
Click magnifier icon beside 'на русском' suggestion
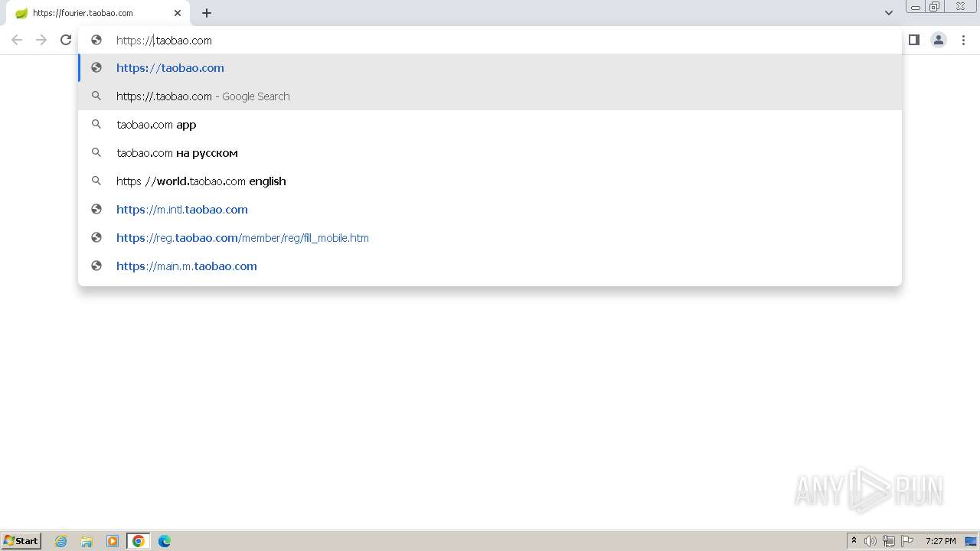[x=96, y=152]
